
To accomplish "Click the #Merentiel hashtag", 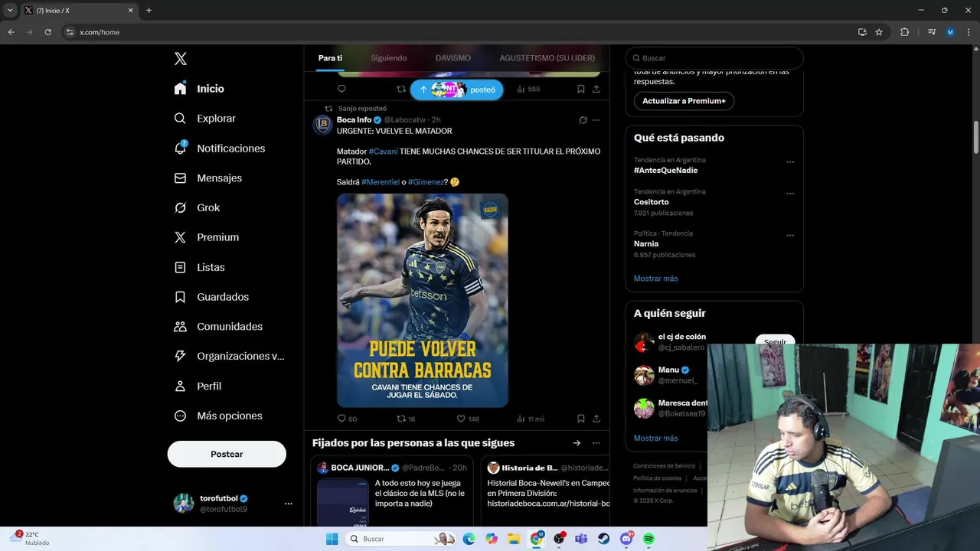I will click(x=381, y=182).
